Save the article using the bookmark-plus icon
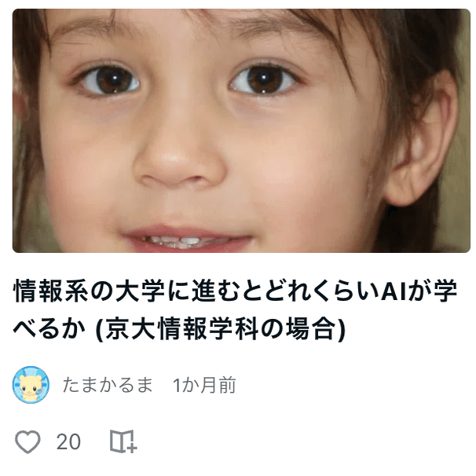Screen dimensions: 476x476 pos(123,441)
